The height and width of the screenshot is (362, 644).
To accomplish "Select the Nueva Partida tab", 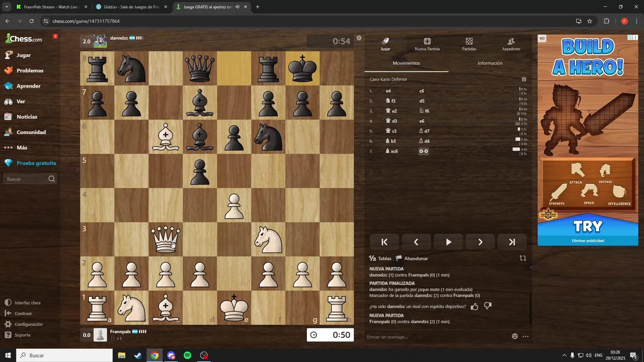I will (x=427, y=44).
